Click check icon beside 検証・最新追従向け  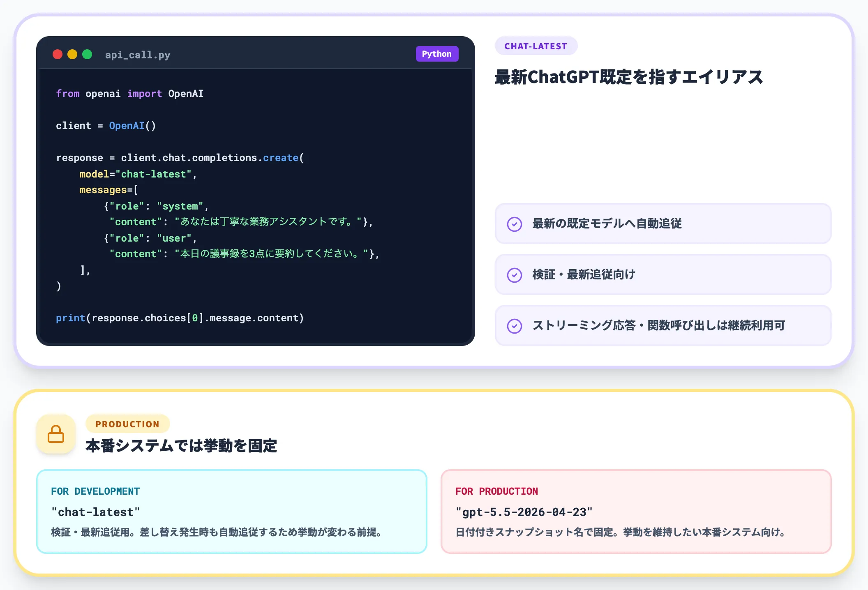[515, 275]
